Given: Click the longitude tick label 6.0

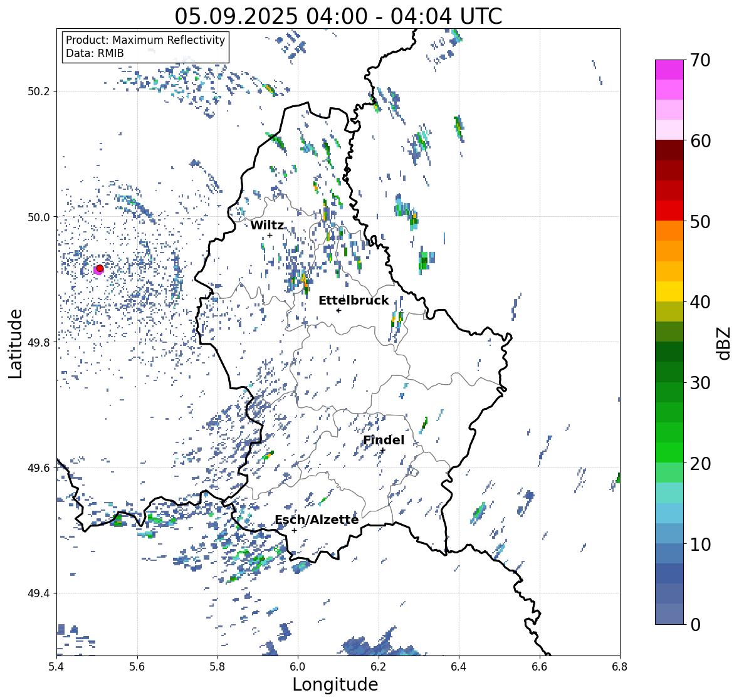Looking at the screenshot, I should coord(298,667).
